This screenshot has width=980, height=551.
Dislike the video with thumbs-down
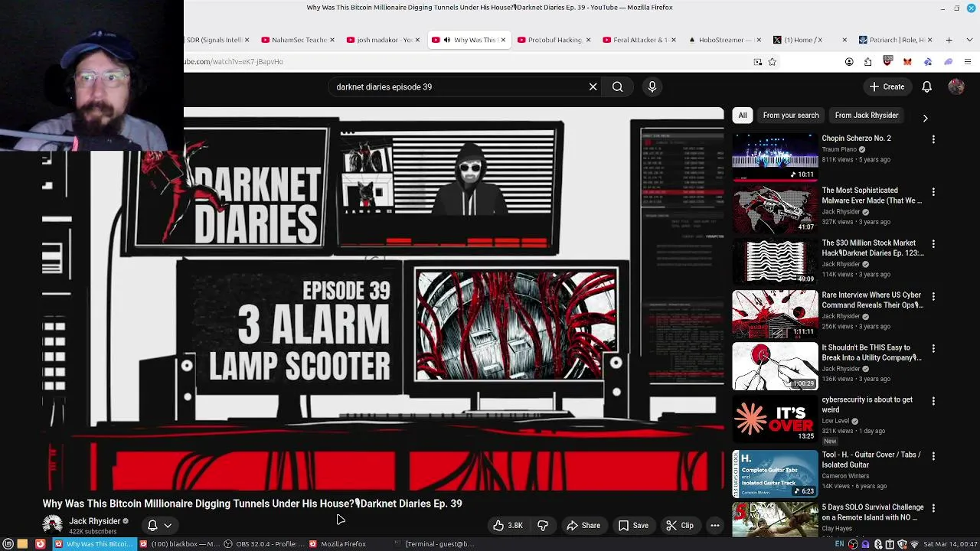[543, 525]
